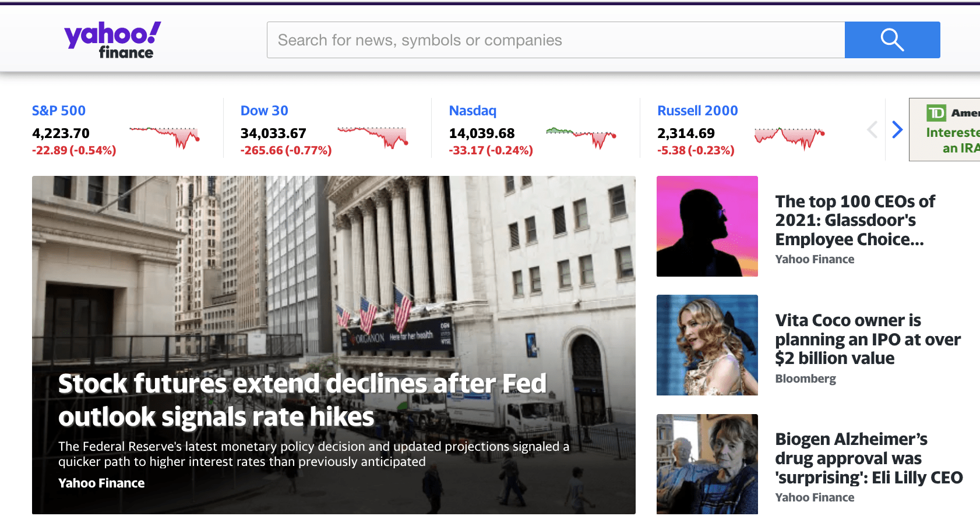Click the TD Ameritrade IRA advertisement
Viewport: 980px width, 523px height.
944,129
